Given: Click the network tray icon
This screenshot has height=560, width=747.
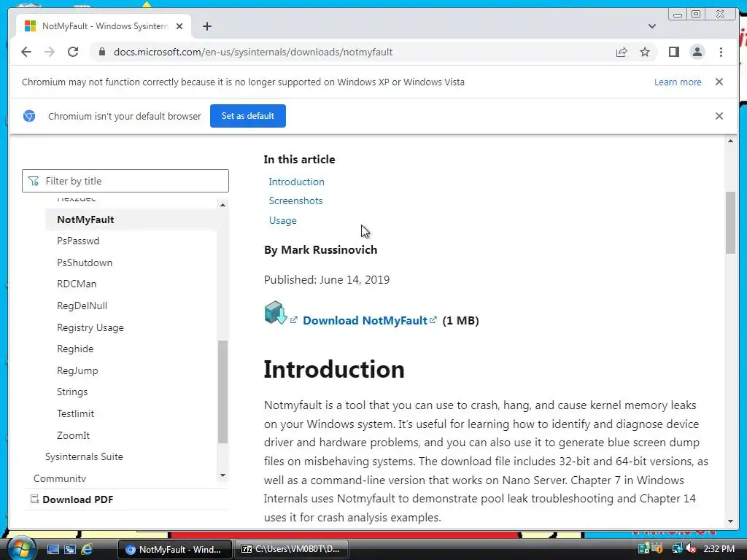Looking at the screenshot, I should (x=677, y=548).
